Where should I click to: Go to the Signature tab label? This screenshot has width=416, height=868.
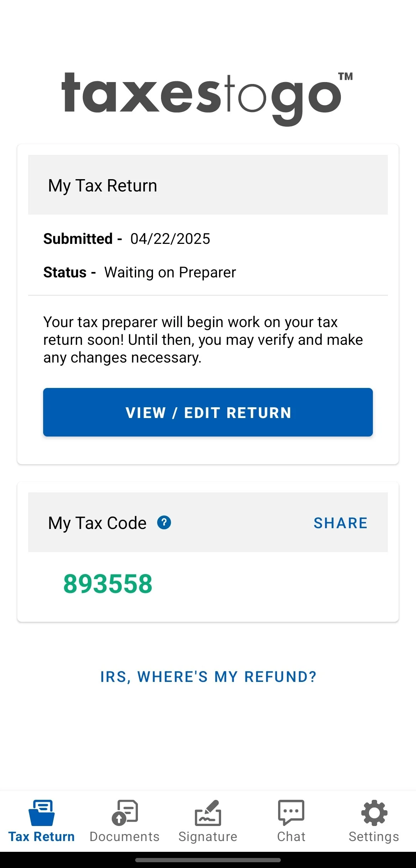[x=208, y=837]
